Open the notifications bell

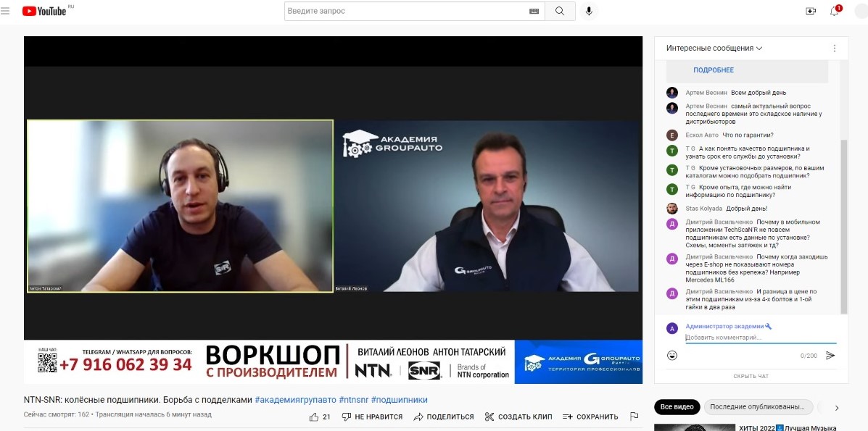(x=834, y=11)
